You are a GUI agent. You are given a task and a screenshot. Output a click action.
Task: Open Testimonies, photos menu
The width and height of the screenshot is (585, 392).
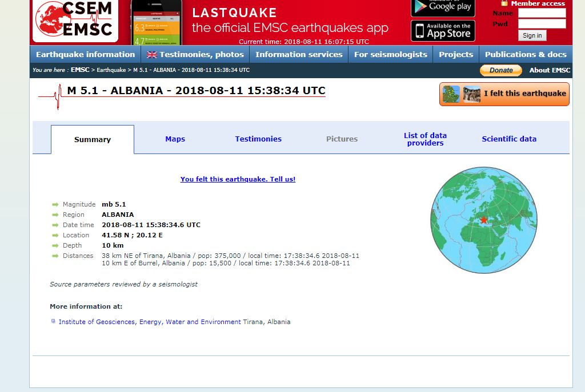pos(195,54)
